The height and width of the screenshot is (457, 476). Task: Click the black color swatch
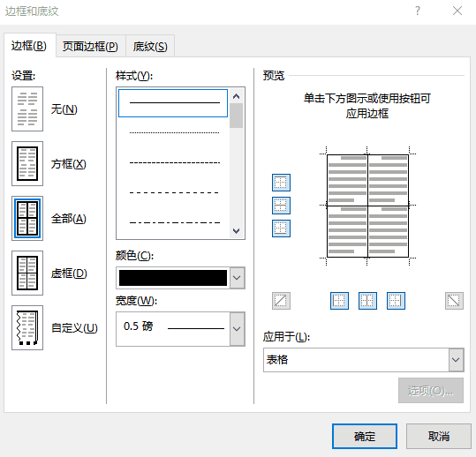(x=173, y=278)
